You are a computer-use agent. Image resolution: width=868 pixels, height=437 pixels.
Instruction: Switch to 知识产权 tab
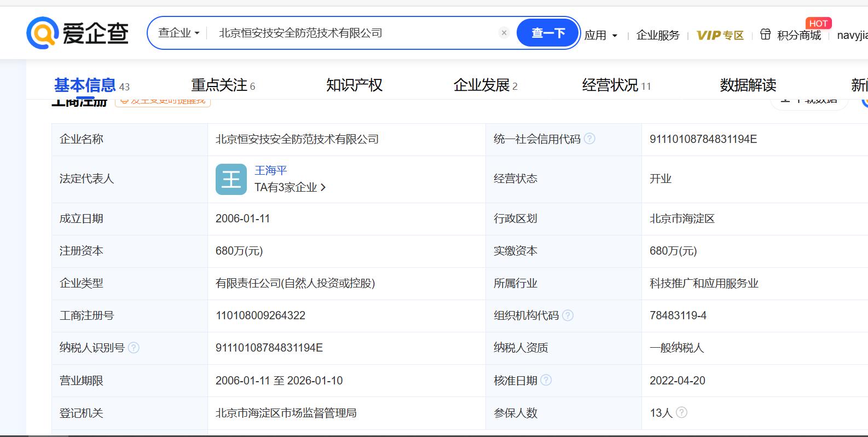tap(354, 85)
